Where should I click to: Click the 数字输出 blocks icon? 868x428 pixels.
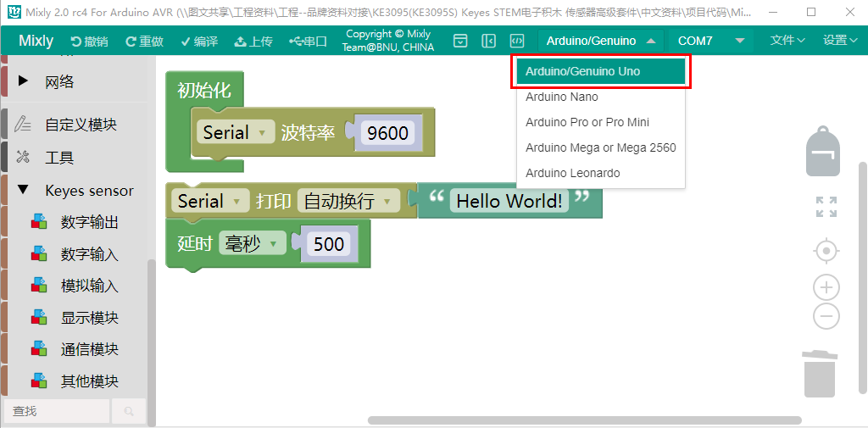click(39, 222)
